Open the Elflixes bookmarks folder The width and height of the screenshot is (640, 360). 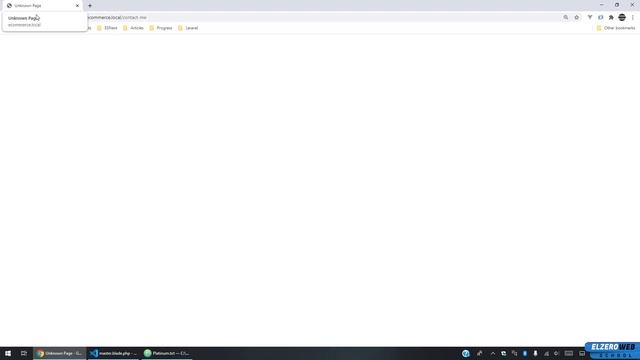[x=107, y=28]
